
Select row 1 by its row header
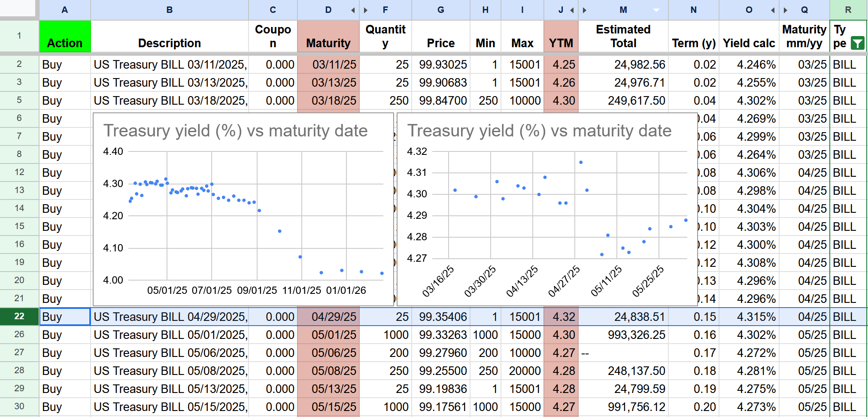[19, 36]
